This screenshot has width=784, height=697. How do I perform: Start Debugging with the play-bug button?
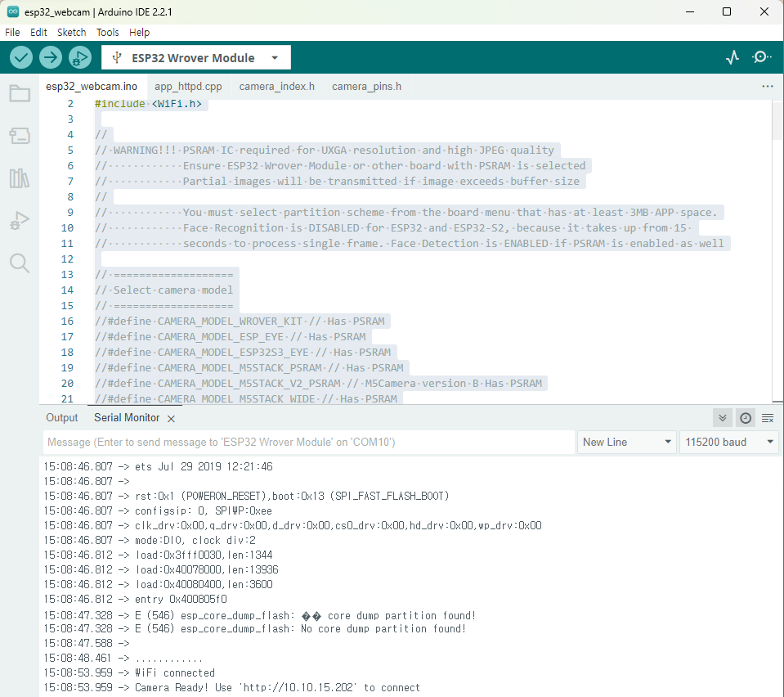(x=80, y=57)
